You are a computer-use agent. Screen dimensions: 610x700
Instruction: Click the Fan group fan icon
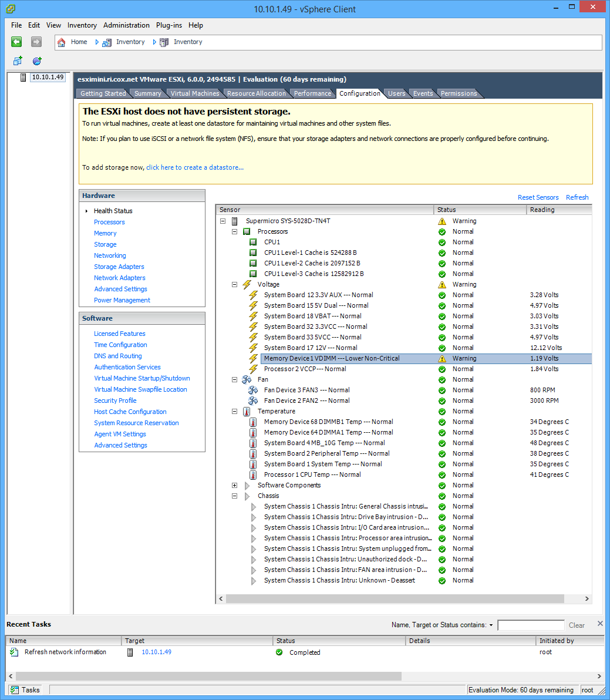[247, 379]
